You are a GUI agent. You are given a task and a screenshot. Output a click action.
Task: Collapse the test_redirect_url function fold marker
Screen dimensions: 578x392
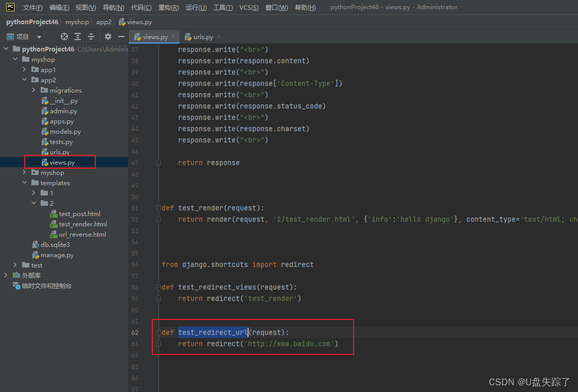(x=158, y=332)
